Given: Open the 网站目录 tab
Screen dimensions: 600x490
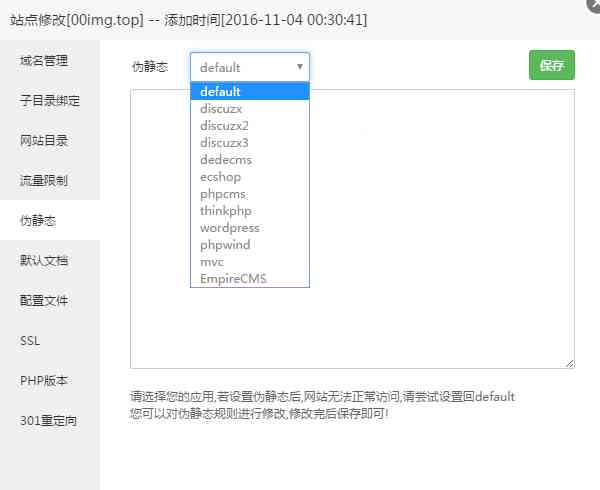Looking at the screenshot, I should [50, 140].
